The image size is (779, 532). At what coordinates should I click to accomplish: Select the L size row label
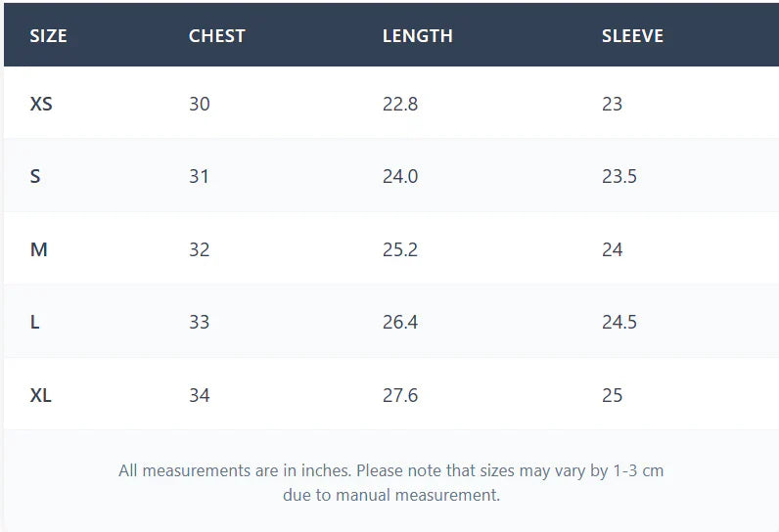click(35, 322)
